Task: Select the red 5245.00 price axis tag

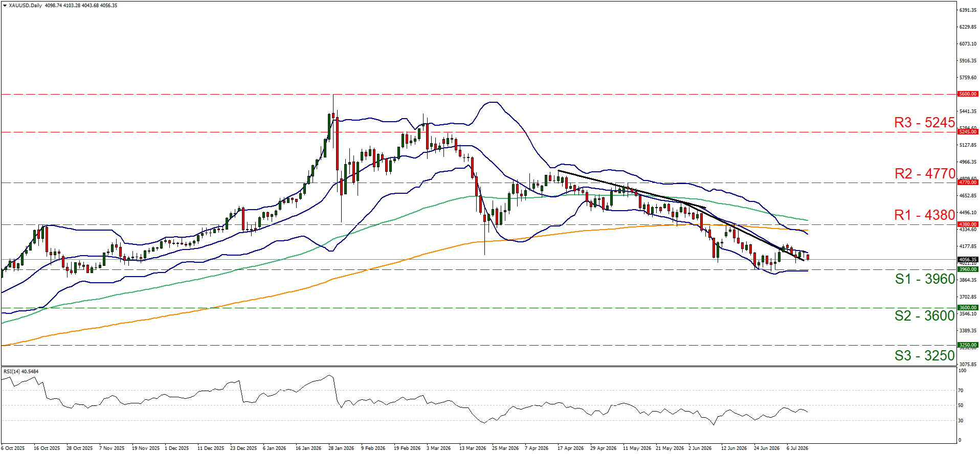Action: point(968,132)
